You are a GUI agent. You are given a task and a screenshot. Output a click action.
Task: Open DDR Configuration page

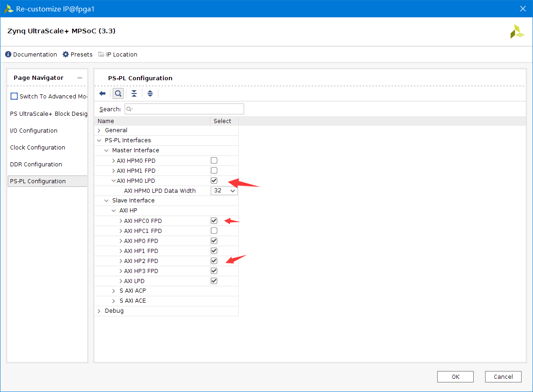pyautogui.click(x=36, y=164)
